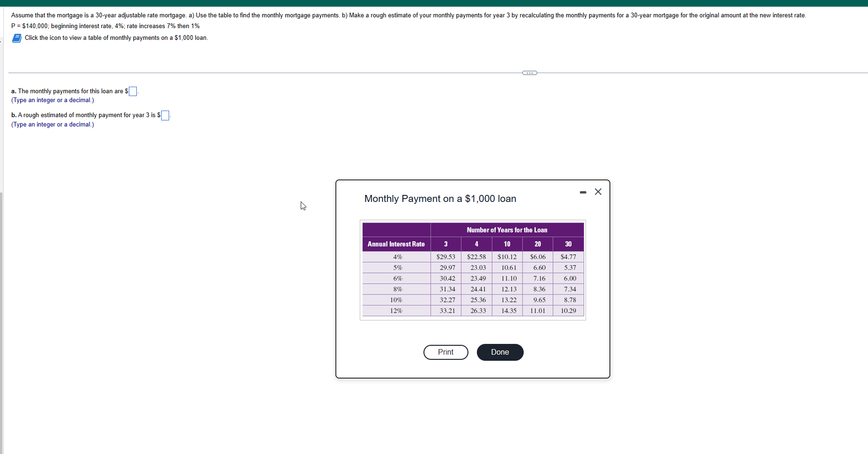Screen dimensions: 868x454
Task: Select the Done button in the dialog
Action: 499,352
